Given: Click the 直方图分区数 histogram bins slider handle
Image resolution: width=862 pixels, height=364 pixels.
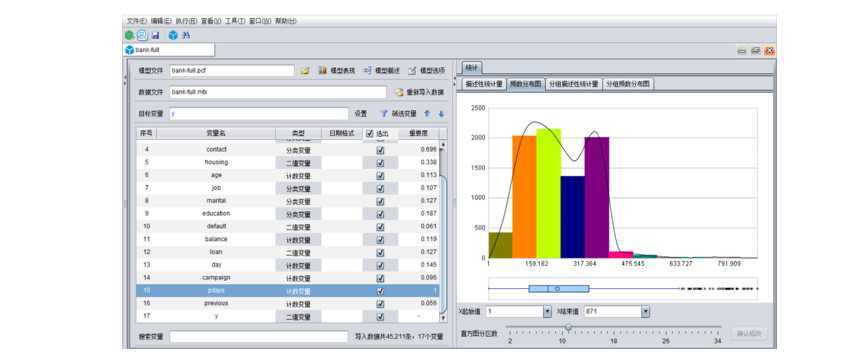Looking at the screenshot, I should point(568,328).
